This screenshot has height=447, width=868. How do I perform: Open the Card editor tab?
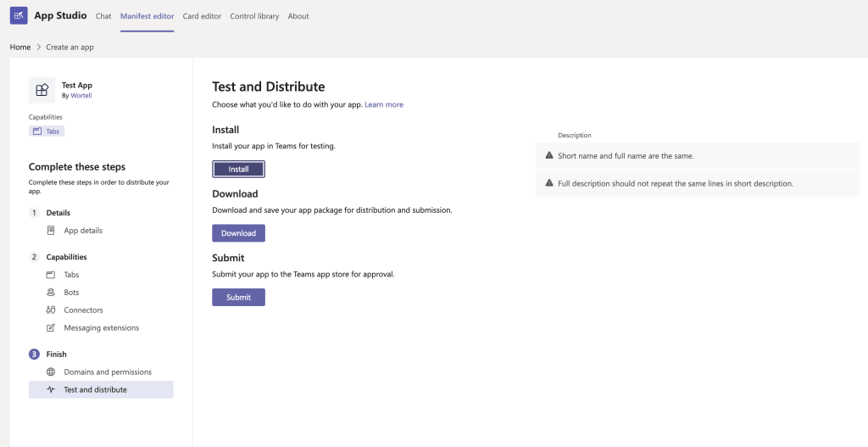click(x=201, y=16)
